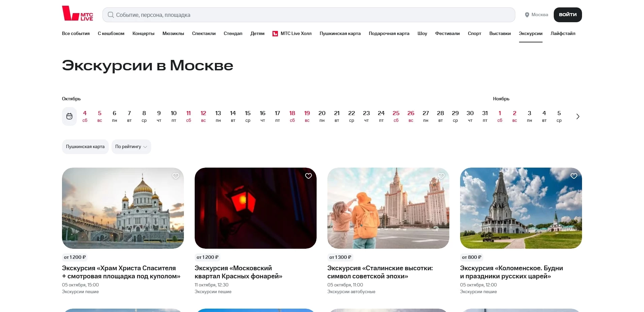The image size is (644, 312).
Task: Favorite the Московский квартал Красных фонарей excursion
Action: [308, 176]
